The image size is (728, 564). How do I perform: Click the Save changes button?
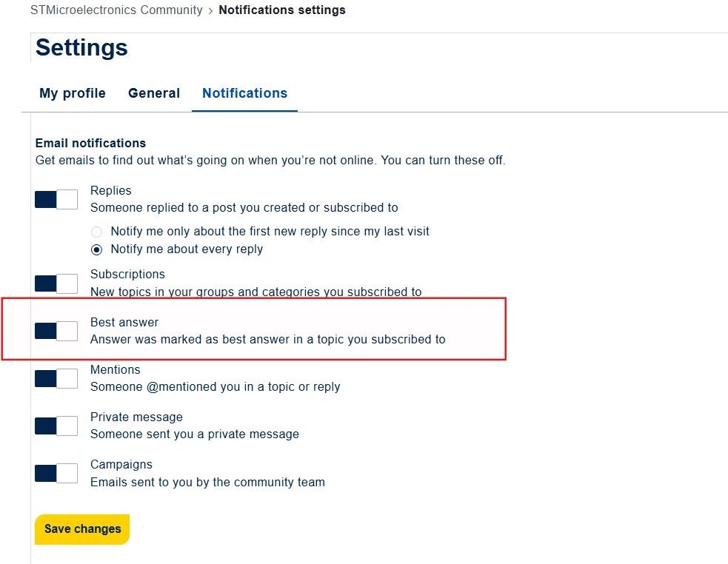[82, 529]
